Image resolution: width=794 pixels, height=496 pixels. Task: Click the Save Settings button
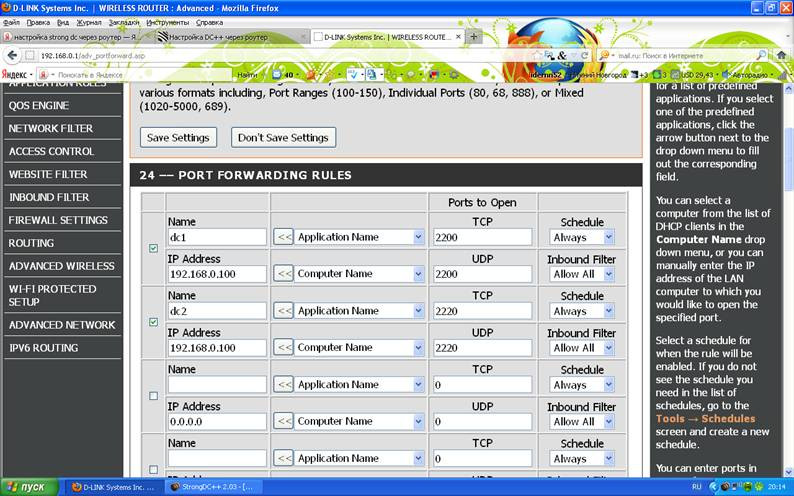pos(178,137)
